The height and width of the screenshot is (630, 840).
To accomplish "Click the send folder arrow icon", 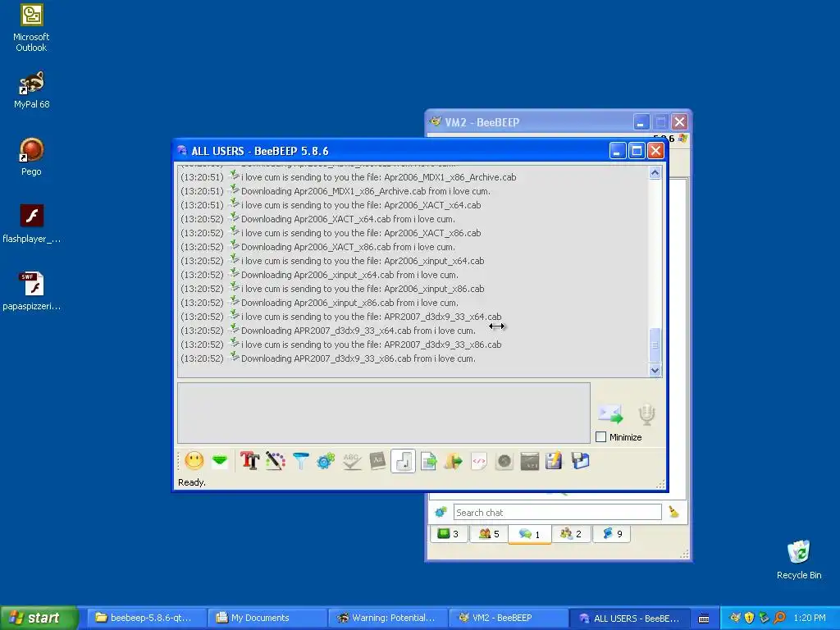I will (x=453, y=461).
